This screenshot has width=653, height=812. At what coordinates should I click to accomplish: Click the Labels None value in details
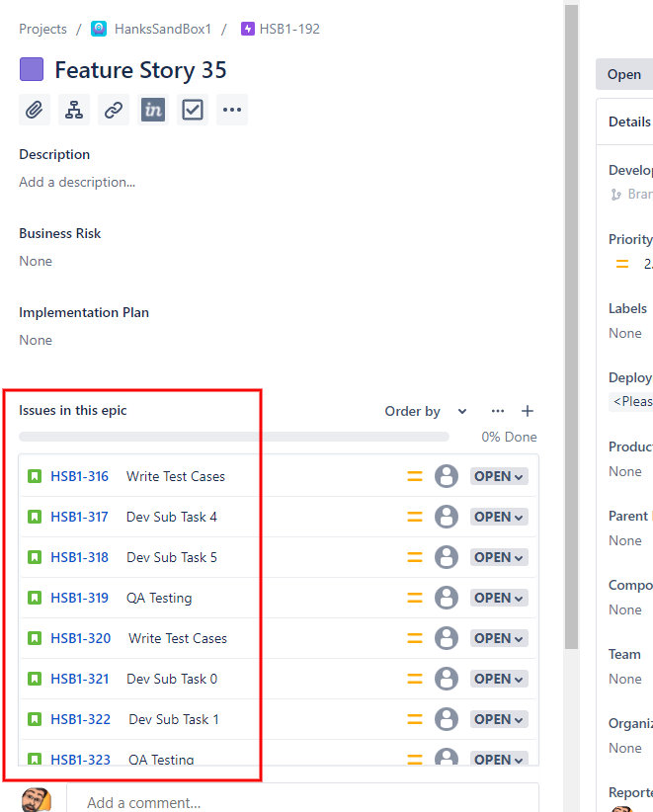pyautogui.click(x=625, y=333)
